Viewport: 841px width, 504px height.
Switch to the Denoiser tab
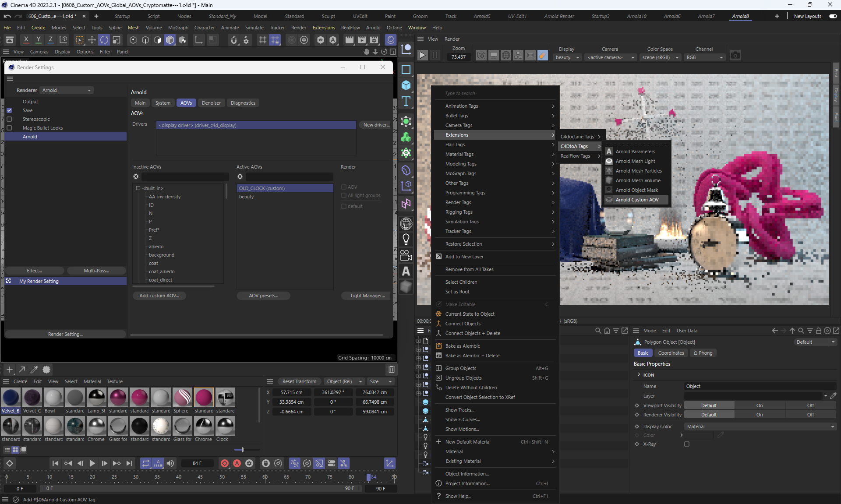(211, 103)
